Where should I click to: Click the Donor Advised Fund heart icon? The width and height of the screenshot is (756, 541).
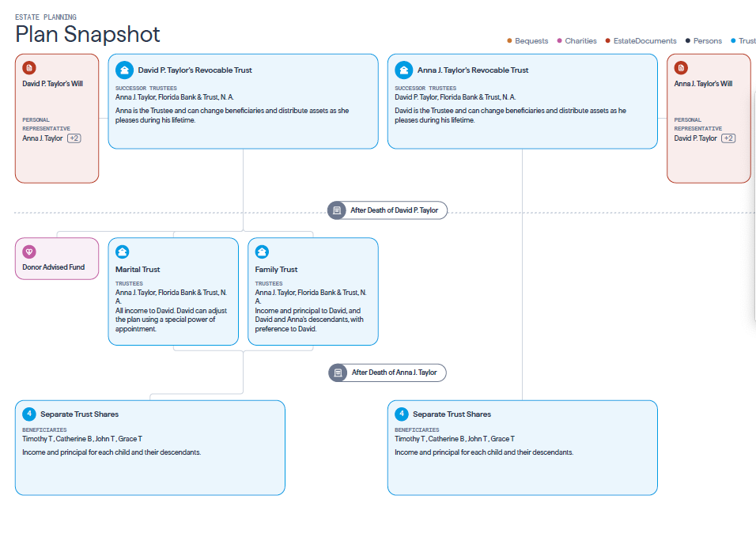(x=29, y=252)
